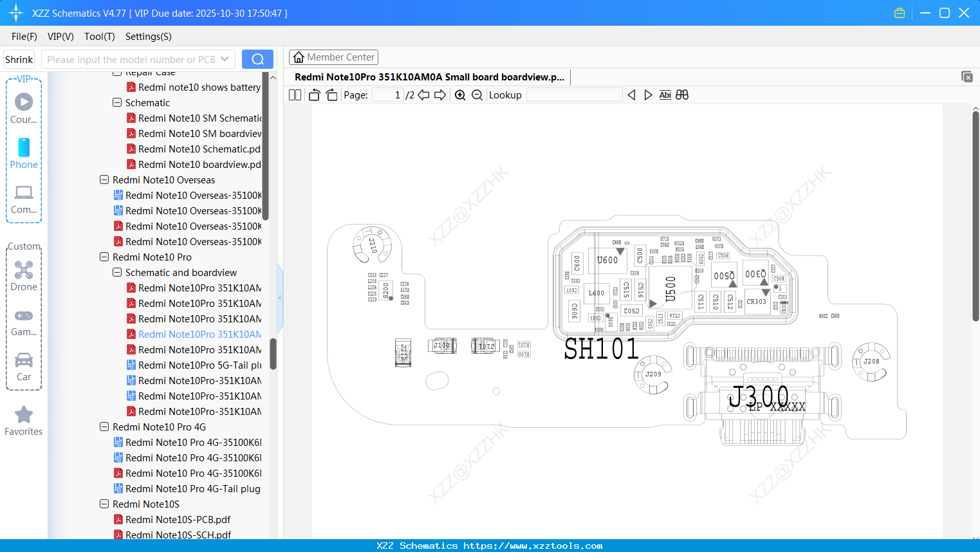The width and height of the screenshot is (980, 552).
Task: Open the model number dropdown arrow
Action: point(224,59)
